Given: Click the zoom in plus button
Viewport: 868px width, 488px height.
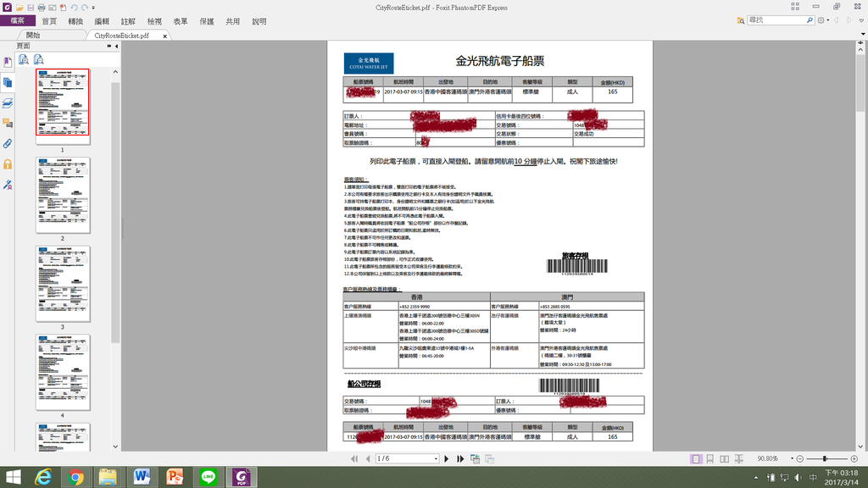Looking at the screenshot, I should tap(854, 458).
